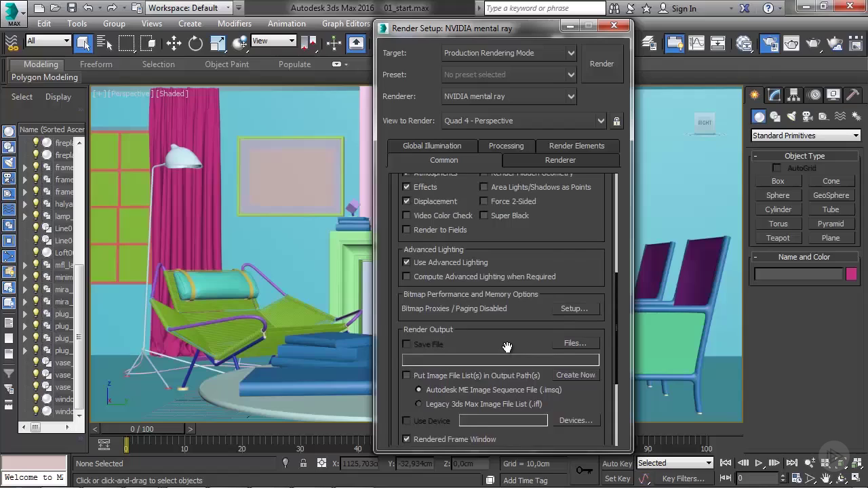
Task: Click the time slider 0 / 100 handle
Action: click(142, 429)
